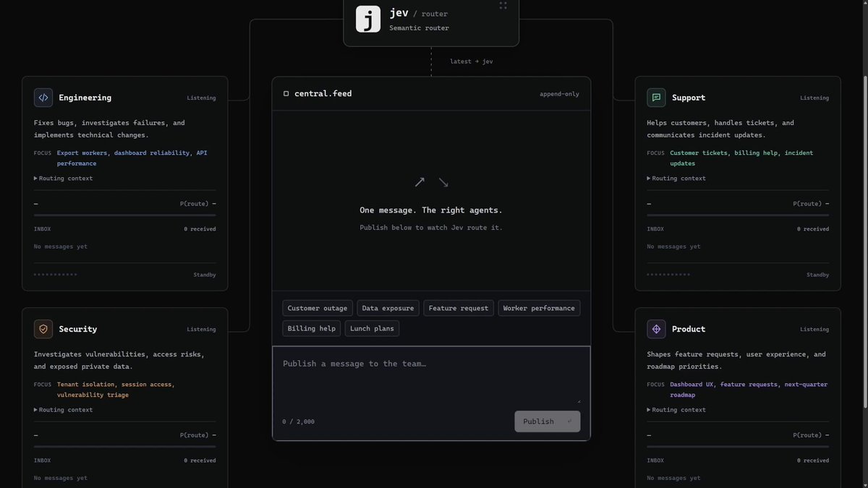
Task: Click the Semantic router subtitle
Action: pos(419,28)
